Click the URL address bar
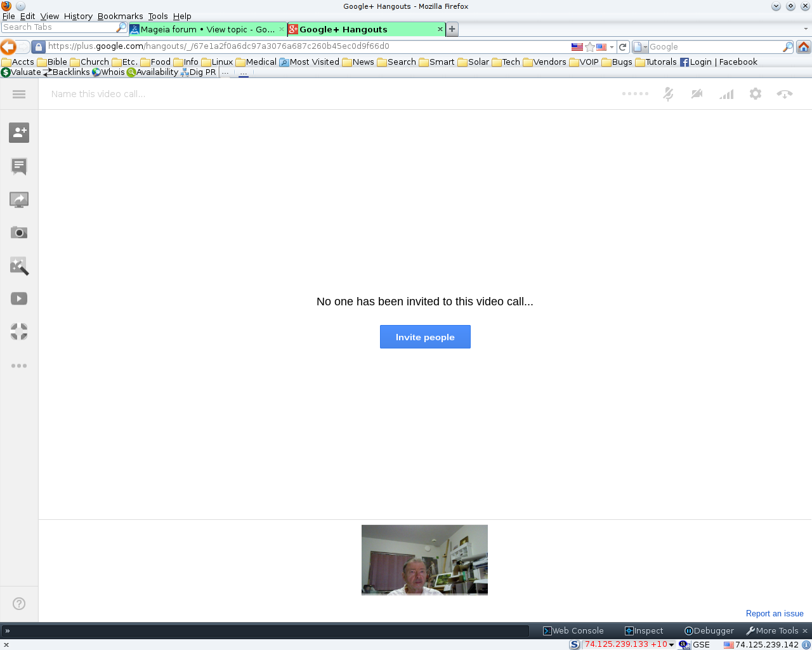This screenshot has width=812, height=650. tap(308, 46)
